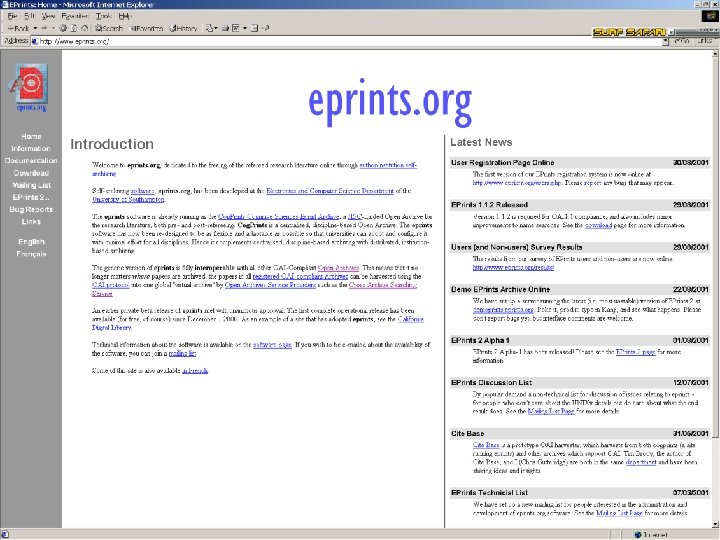The image size is (720, 540).
Task: Click the Forward arrow in the toolbar
Action: (x=45, y=28)
